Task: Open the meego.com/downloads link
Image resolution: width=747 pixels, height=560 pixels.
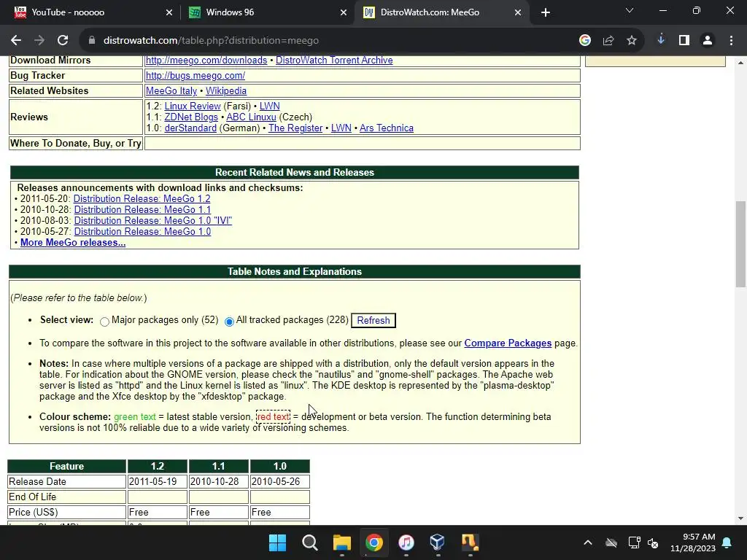Action: 206,61
